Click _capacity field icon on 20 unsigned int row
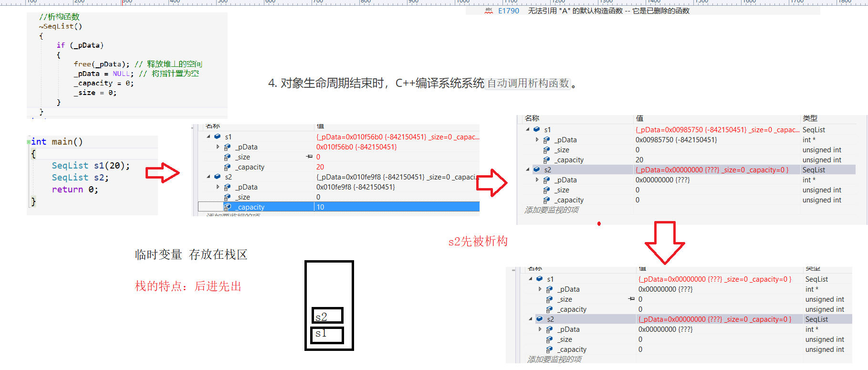The height and width of the screenshot is (370, 868). [x=547, y=160]
